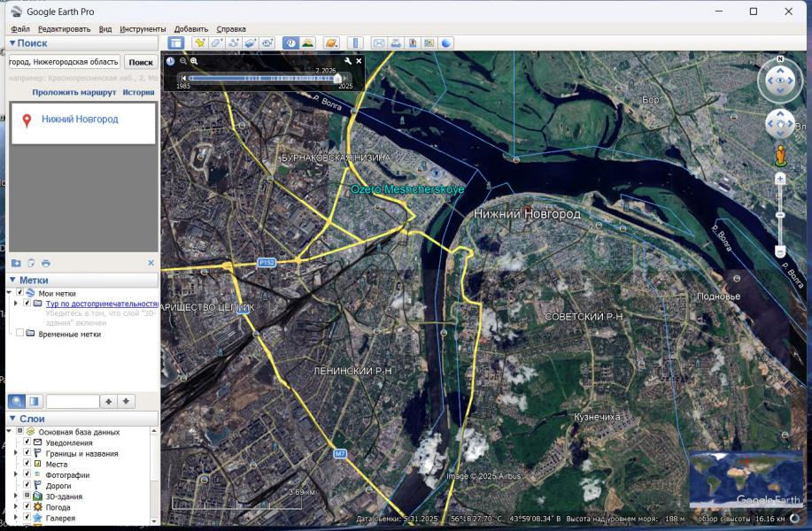Click the Проложить маршрут link
Screen dimensions: 812x531
[x=73, y=92]
